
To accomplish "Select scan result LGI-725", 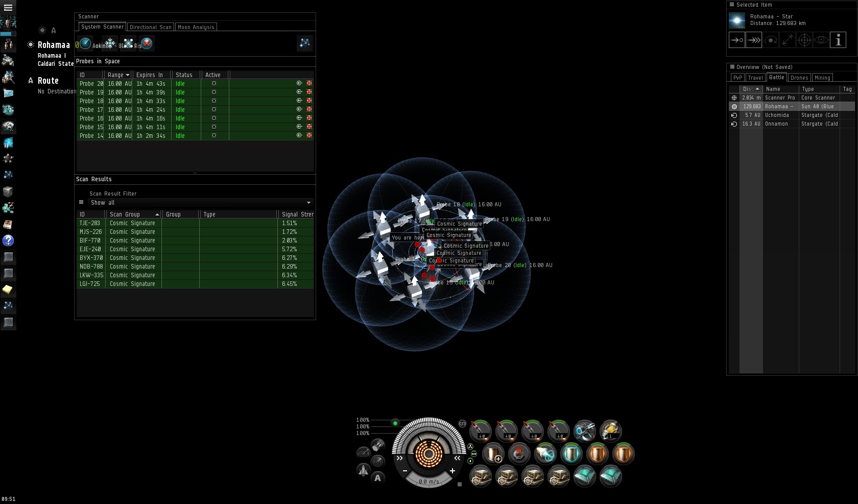I will pos(195,284).
